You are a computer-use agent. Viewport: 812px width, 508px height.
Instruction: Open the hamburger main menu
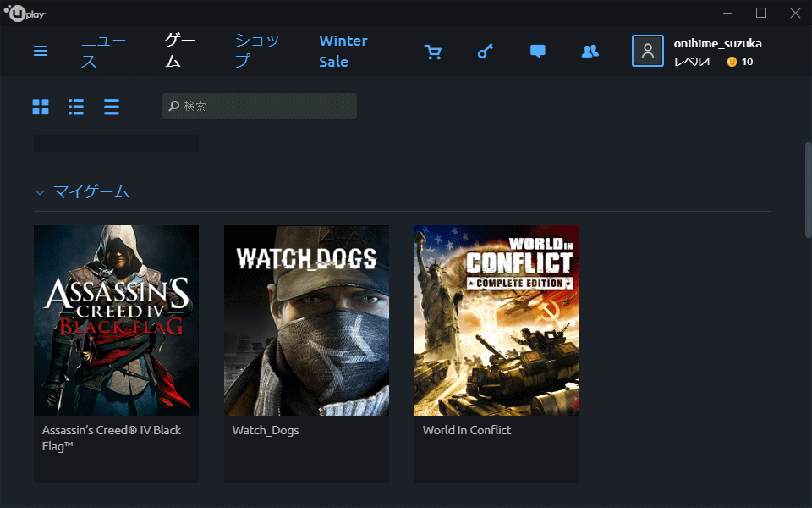41,51
